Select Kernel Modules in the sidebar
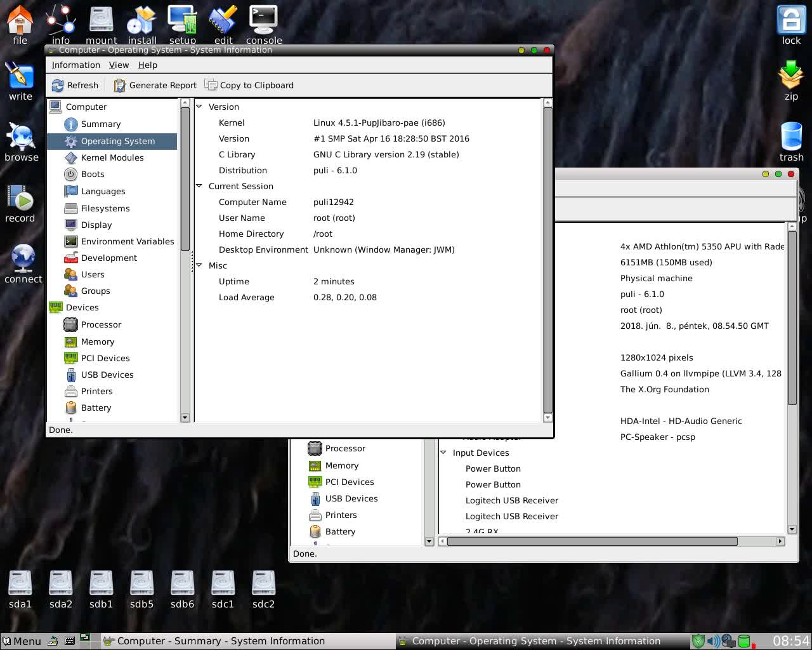Viewport: 812px width, 650px height. click(112, 157)
